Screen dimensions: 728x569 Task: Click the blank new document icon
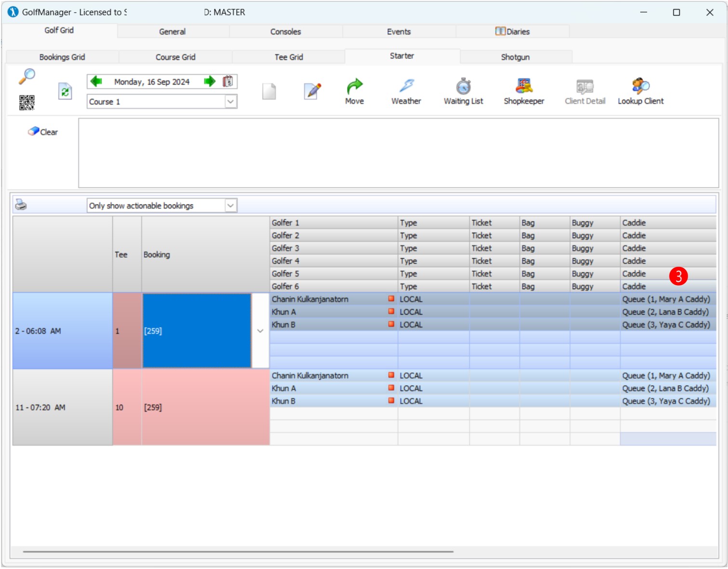coord(269,91)
